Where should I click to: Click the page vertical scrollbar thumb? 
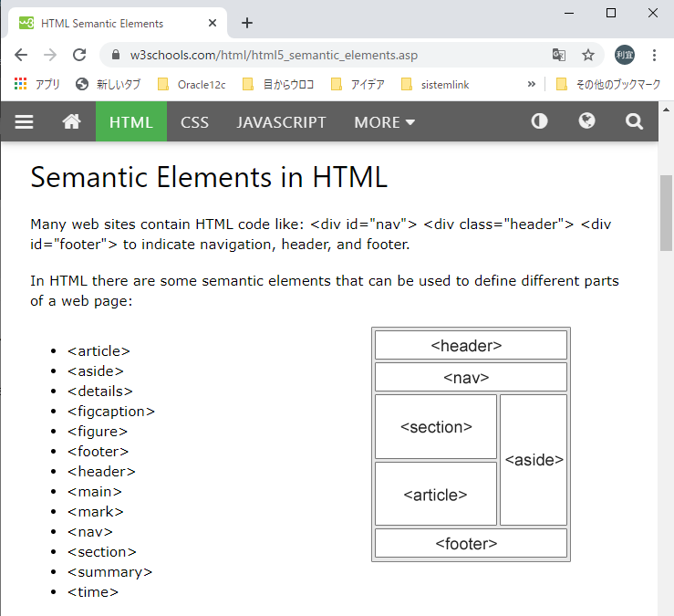667,213
